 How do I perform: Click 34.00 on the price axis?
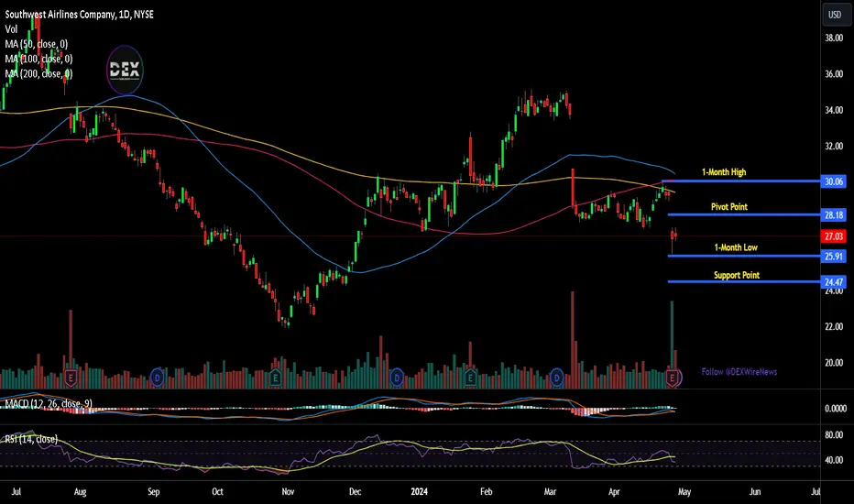834,110
